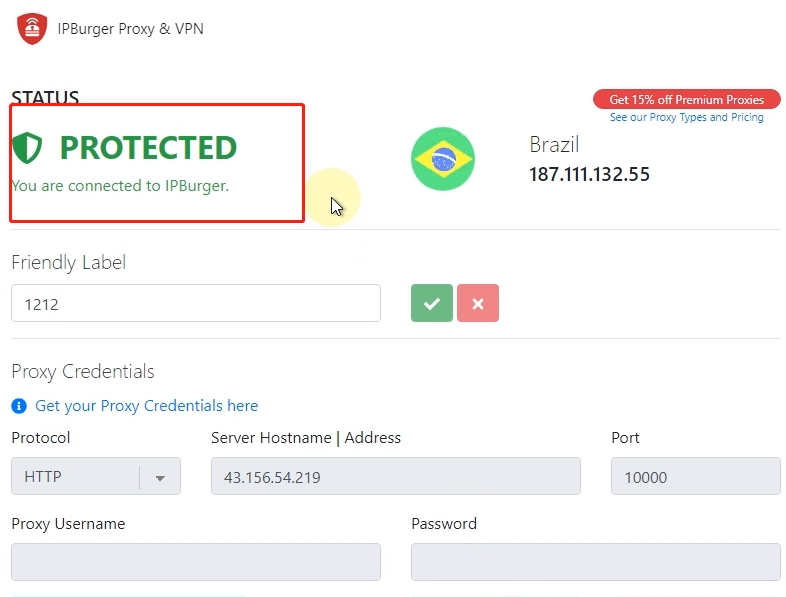The image size is (786, 597).
Task: Click the Brazil country label
Action: 554,145
